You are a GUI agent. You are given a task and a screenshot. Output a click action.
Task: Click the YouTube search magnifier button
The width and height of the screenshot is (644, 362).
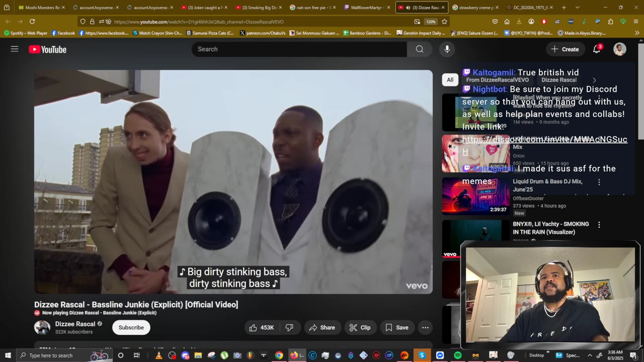pos(420,49)
